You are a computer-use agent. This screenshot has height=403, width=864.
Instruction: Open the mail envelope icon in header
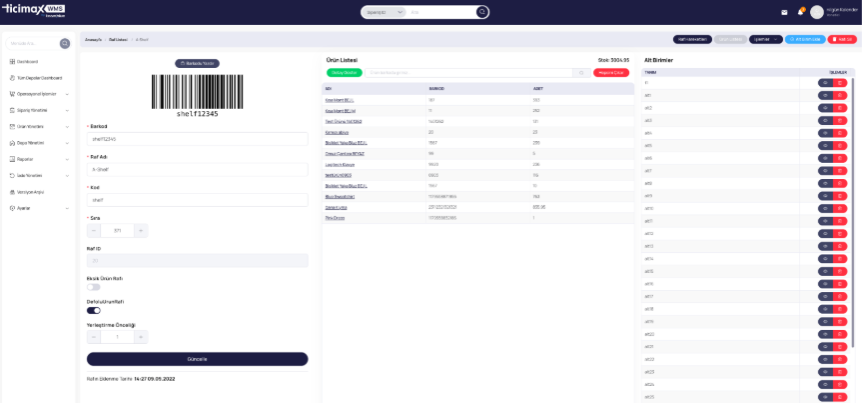point(784,12)
